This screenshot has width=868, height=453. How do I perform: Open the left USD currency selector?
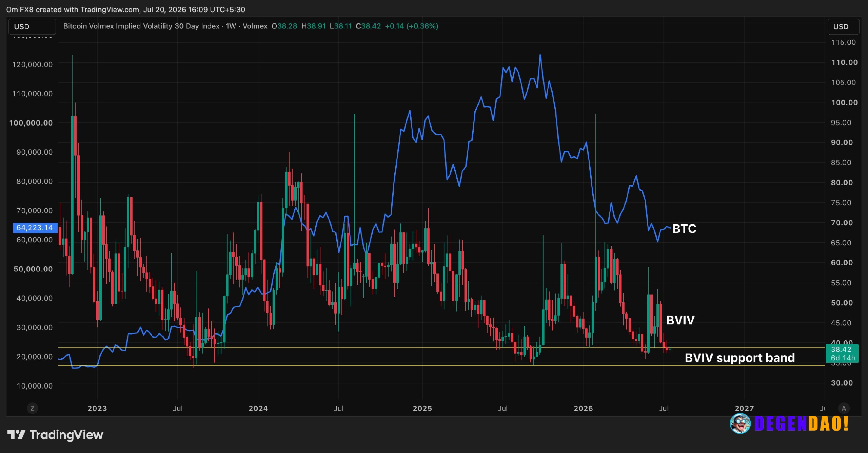click(32, 27)
